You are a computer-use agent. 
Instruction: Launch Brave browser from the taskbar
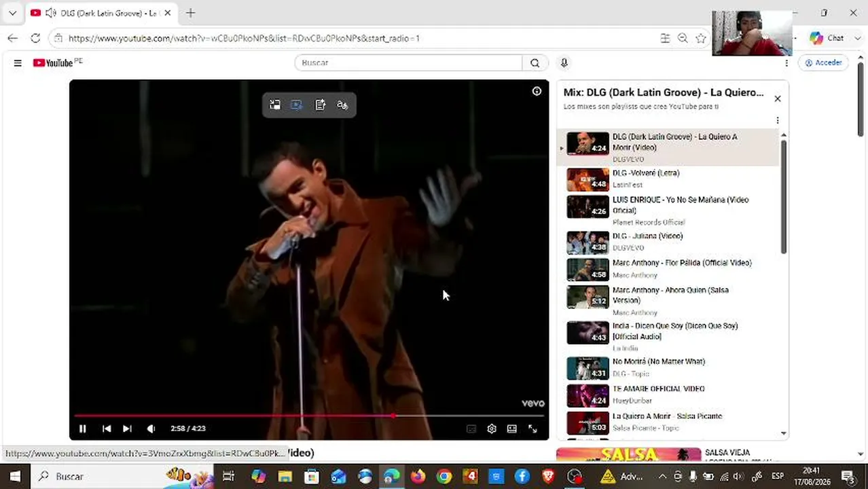pyautogui.click(x=548, y=476)
